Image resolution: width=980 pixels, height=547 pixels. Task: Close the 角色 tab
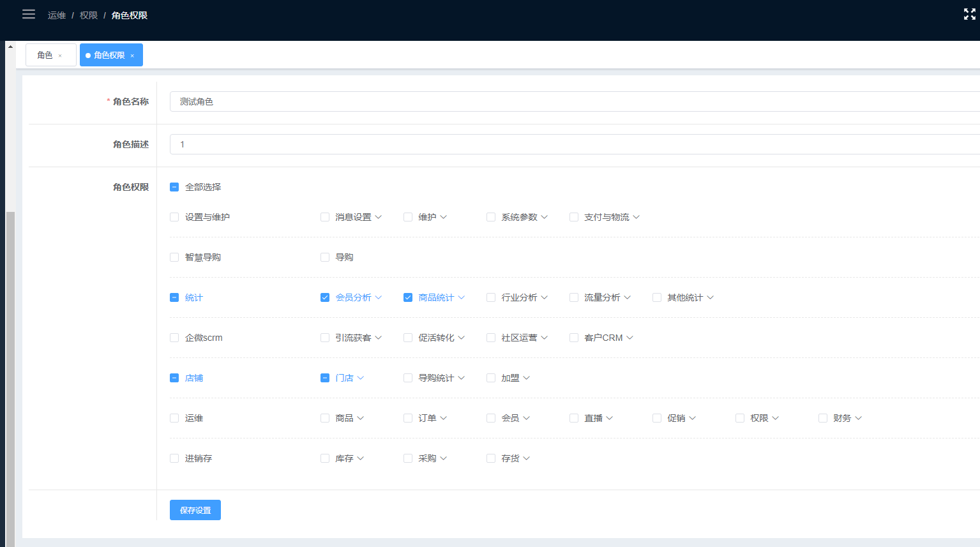pos(60,56)
